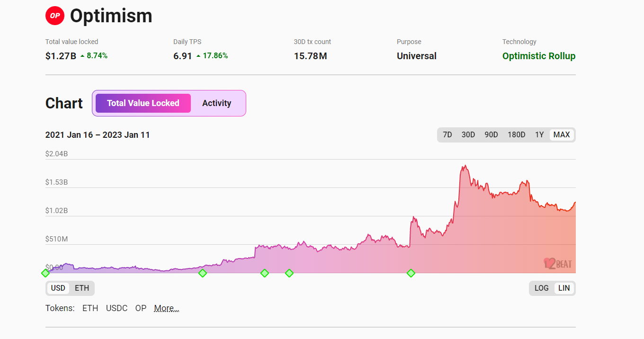Filter chart by USDC token
The image size is (644, 339).
(x=116, y=308)
